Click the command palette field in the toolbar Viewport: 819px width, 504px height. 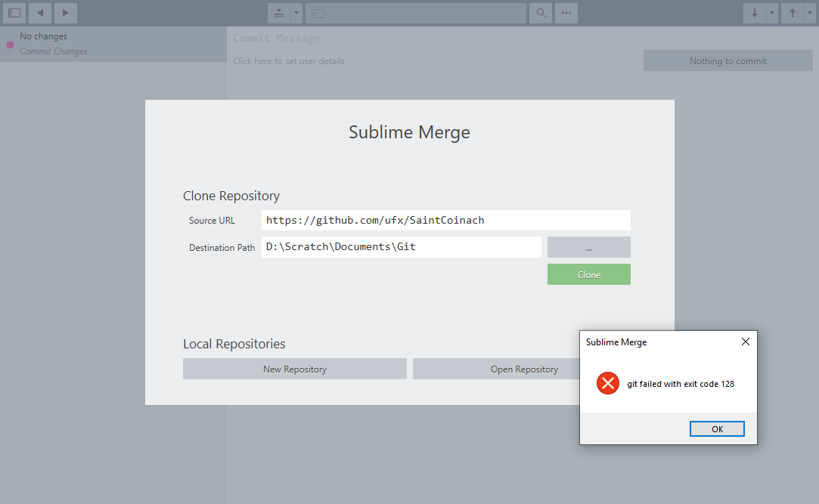pos(416,13)
